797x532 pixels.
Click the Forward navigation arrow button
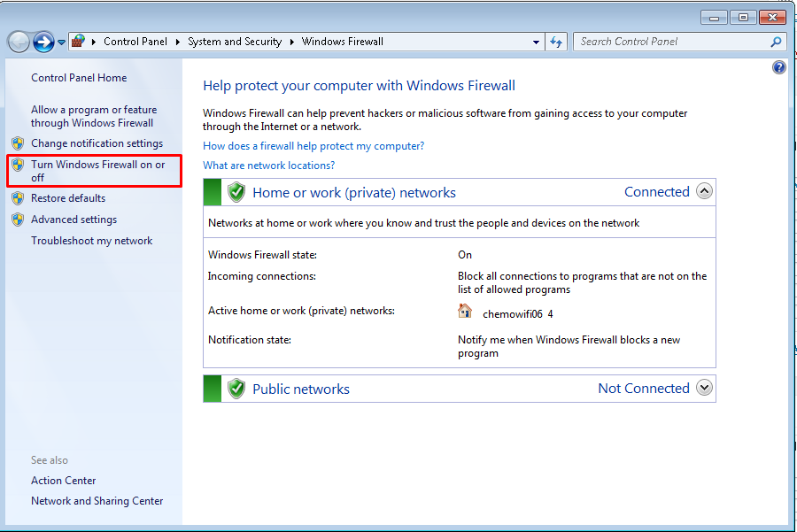click(x=43, y=42)
